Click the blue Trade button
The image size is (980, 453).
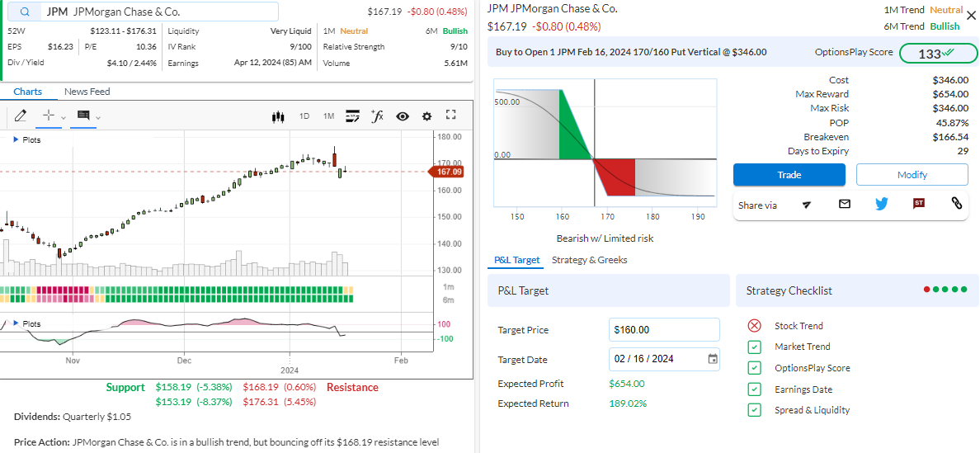[789, 174]
